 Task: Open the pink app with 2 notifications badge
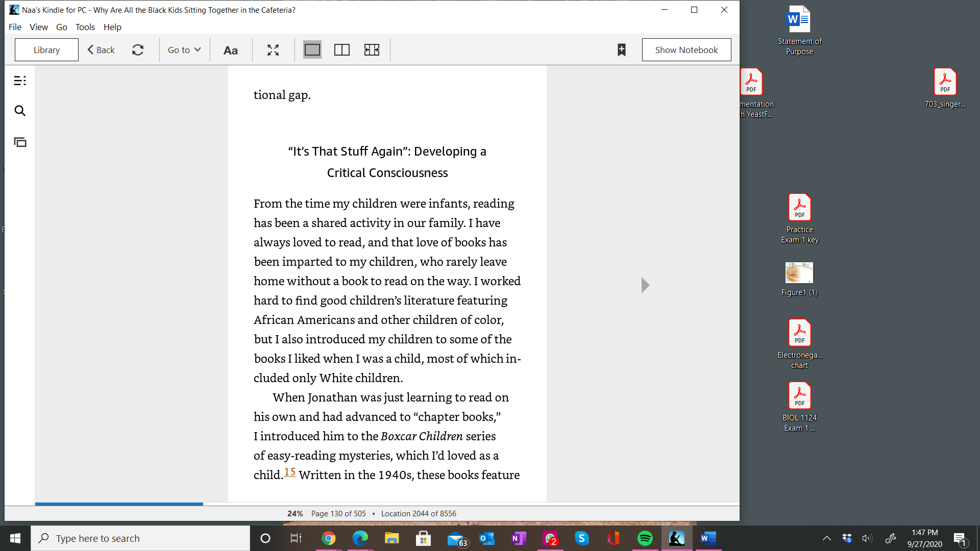[550, 538]
